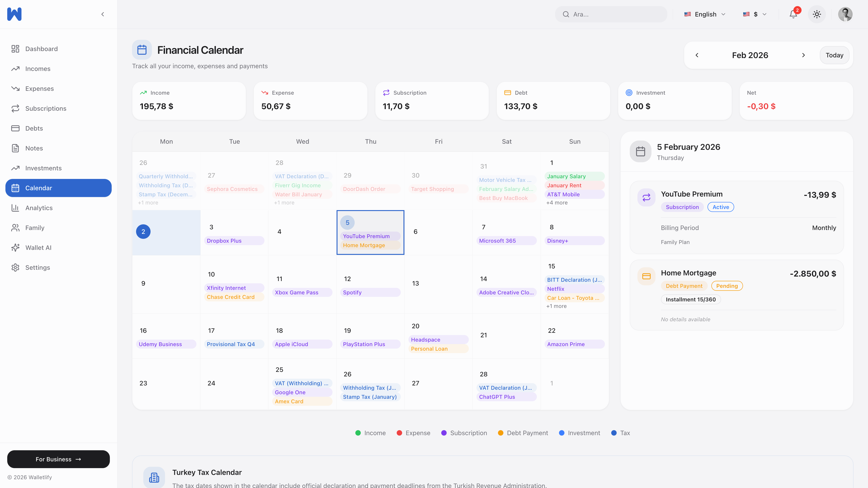The width and height of the screenshot is (868, 488).
Task: Open Analytics in the sidebar
Action: pos(39,208)
